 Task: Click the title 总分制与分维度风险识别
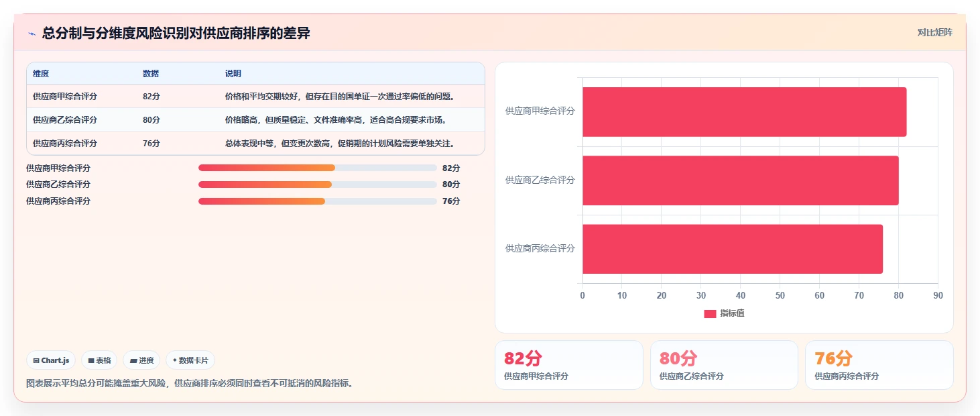click(x=176, y=34)
